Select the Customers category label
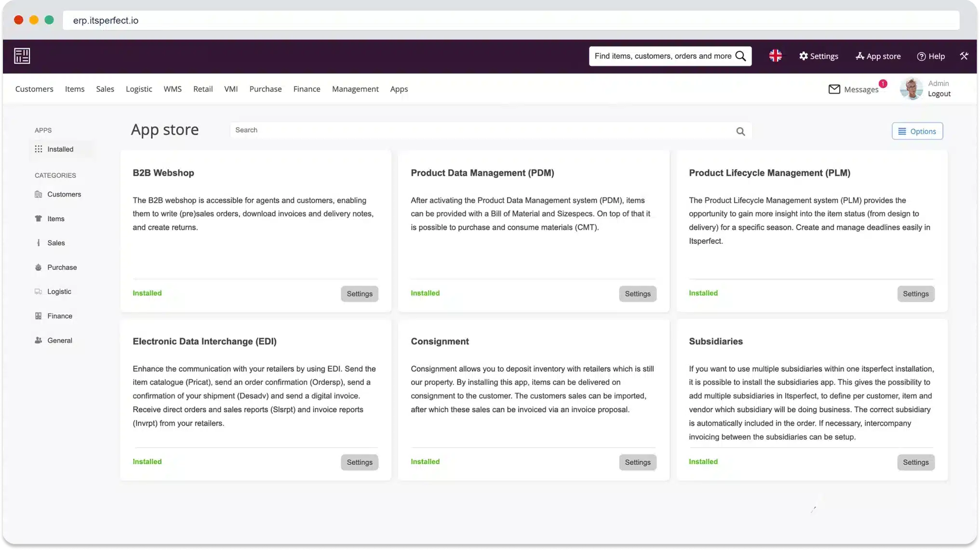The image size is (980, 550). (64, 195)
